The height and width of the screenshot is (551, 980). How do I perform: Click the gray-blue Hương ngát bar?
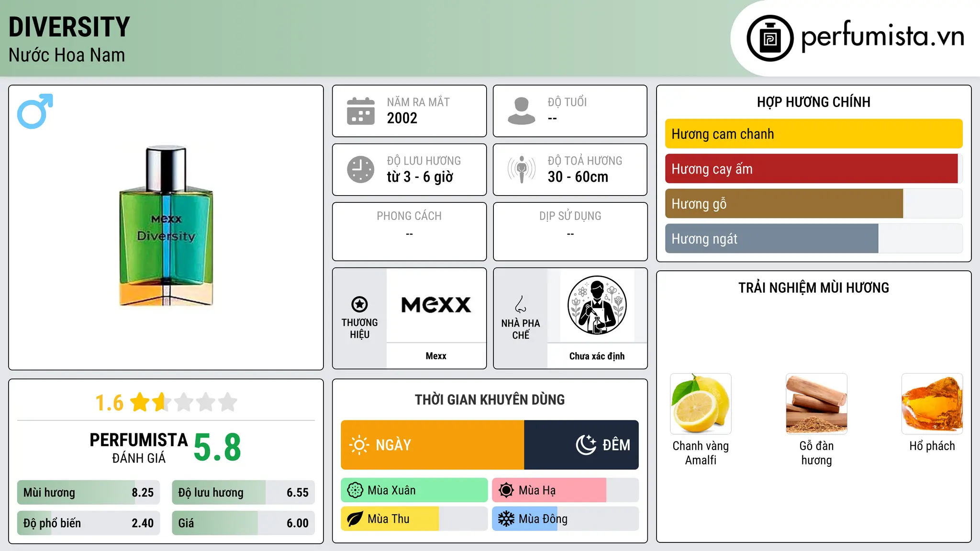(771, 239)
